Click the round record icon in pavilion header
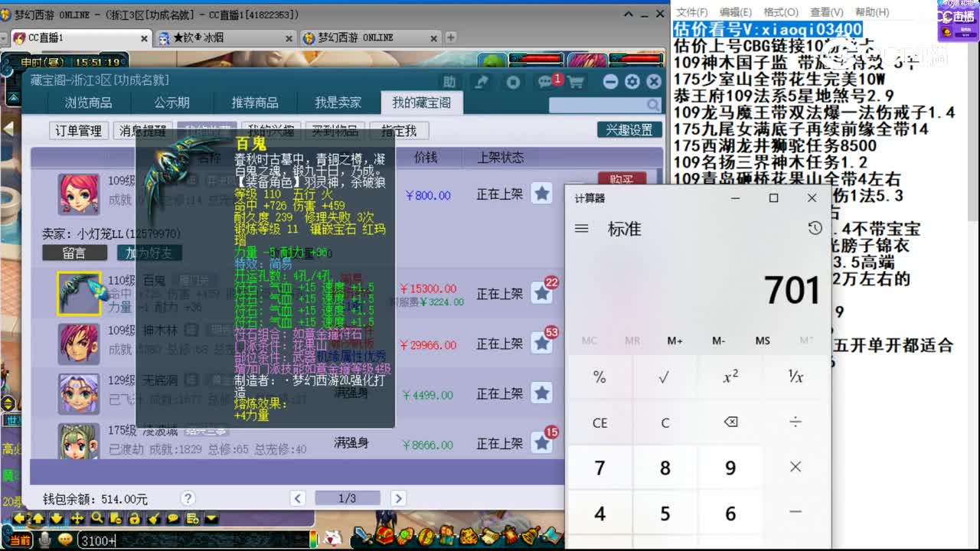980x551 pixels. (x=513, y=82)
